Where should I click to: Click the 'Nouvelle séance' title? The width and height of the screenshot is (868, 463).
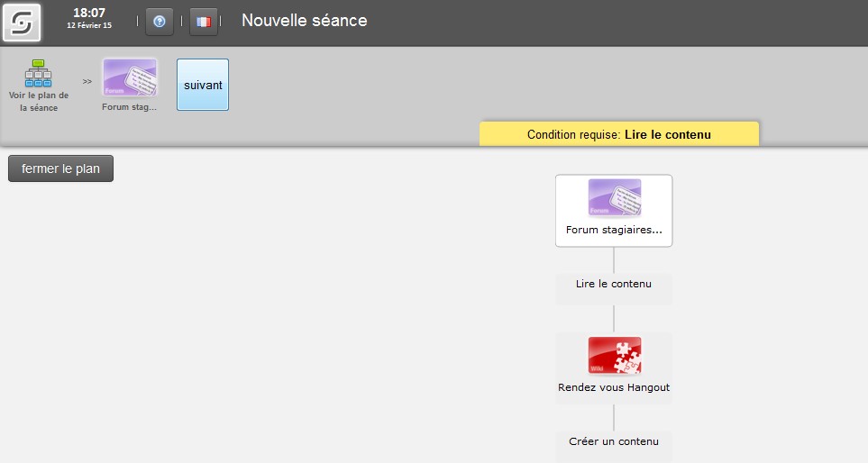click(x=305, y=21)
